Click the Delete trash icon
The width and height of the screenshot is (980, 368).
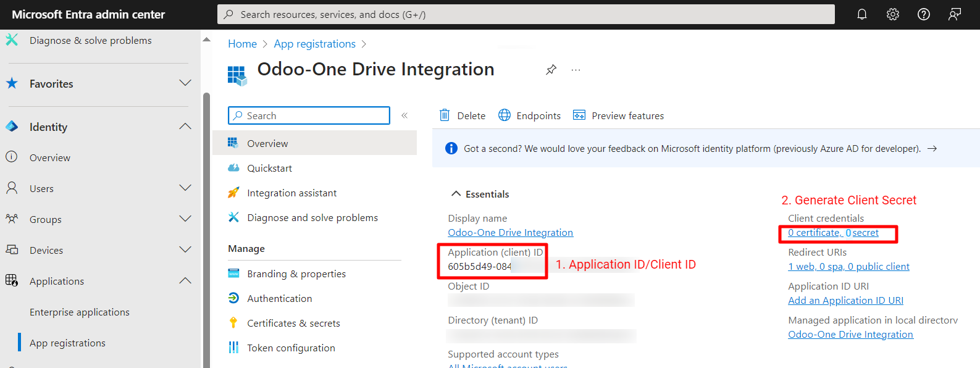(x=445, y=115)
